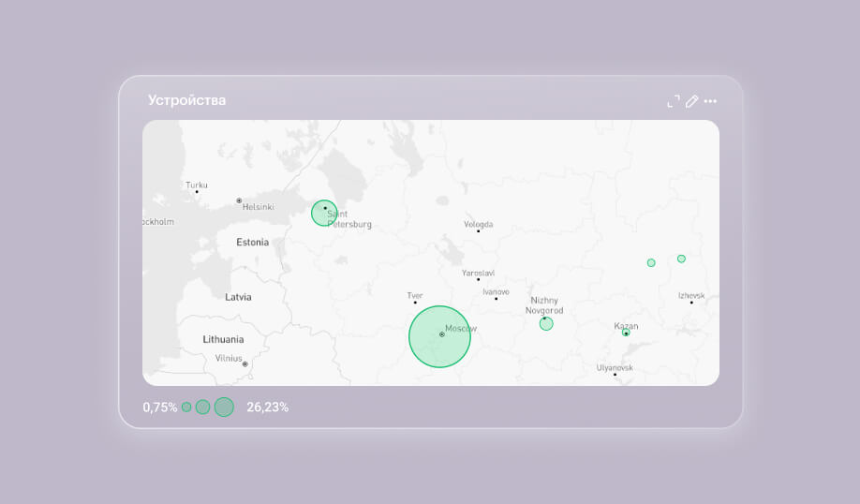
Task: Click the medium-sized legend circle
Action: (x=202, y=407)
